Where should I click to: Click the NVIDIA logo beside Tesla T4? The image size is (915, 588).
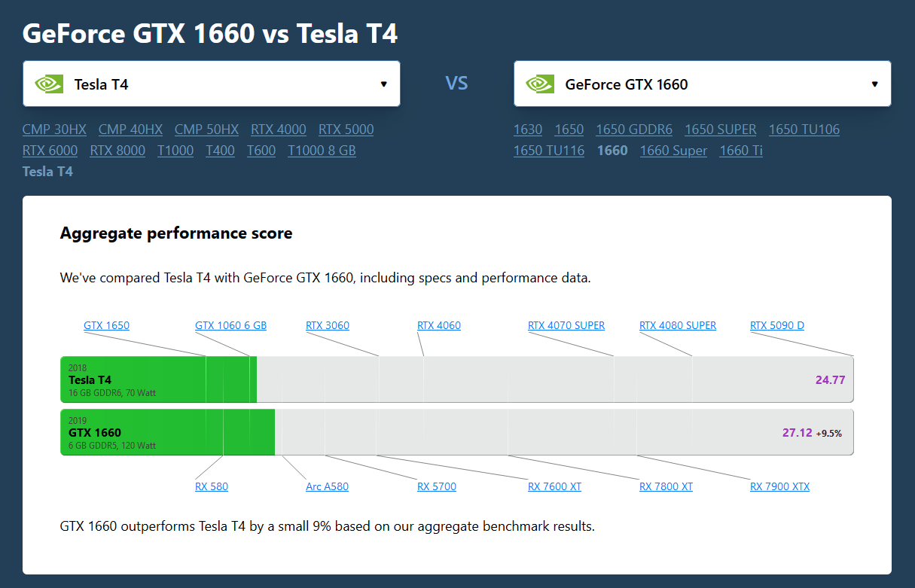49,84
